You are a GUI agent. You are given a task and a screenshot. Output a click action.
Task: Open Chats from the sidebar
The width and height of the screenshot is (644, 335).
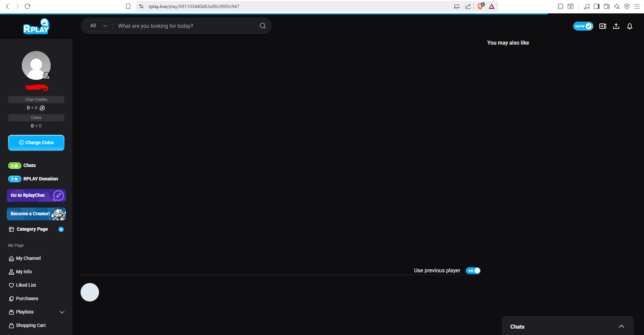[x=22, y=166]
